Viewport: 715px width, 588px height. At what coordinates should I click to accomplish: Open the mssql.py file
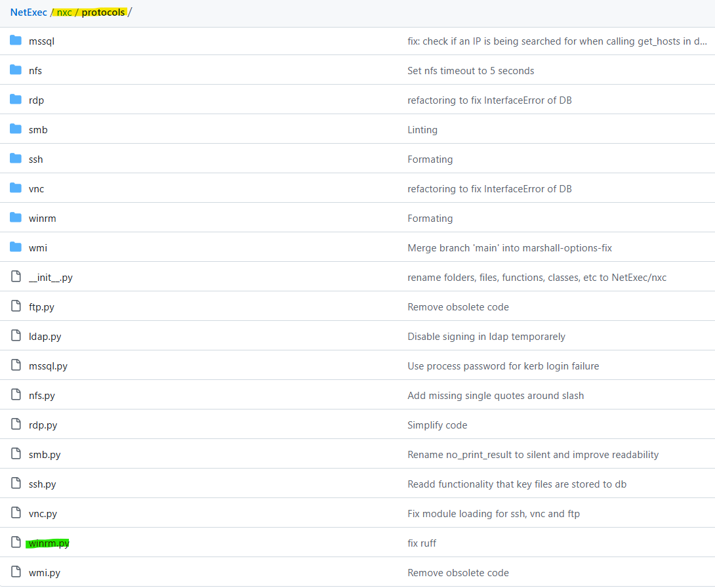[x=48, y=366]
